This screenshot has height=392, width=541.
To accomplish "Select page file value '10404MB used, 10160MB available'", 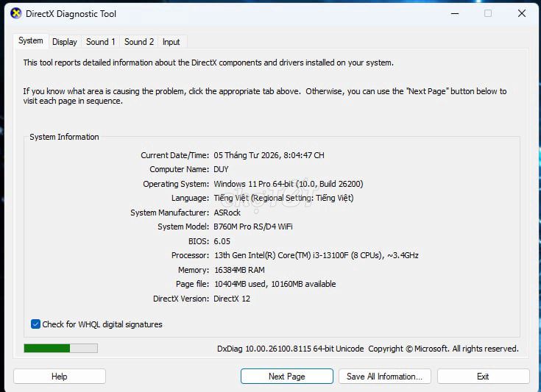I will [x=275, y=284].
